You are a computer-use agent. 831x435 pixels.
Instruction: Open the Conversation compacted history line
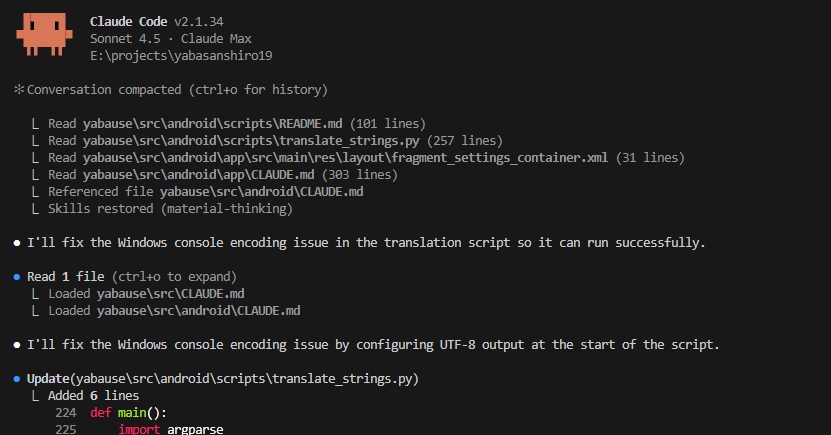point(176,90)
